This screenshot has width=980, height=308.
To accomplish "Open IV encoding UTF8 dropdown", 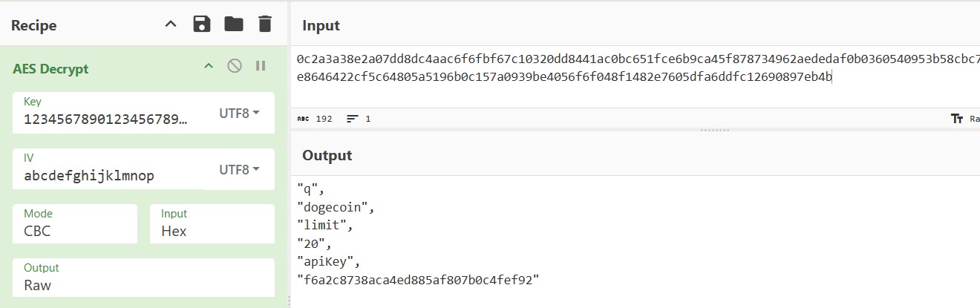I will click(239, 170).
